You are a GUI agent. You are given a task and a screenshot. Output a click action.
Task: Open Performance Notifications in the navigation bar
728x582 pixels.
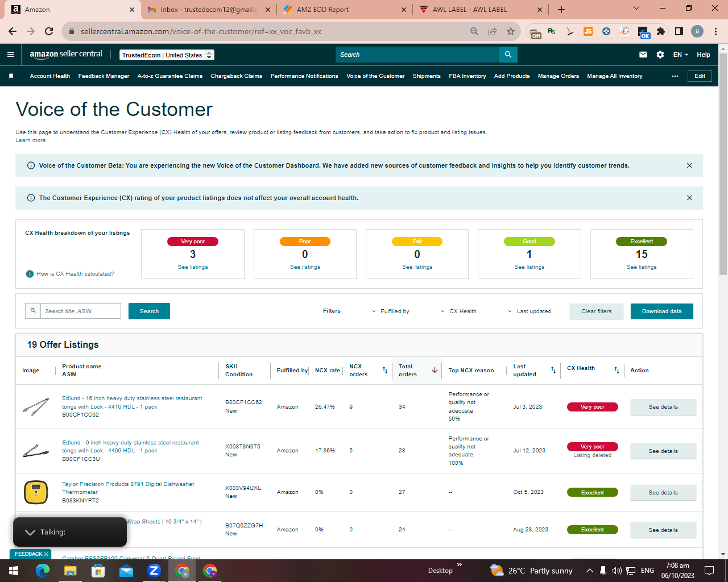(304, 76)
